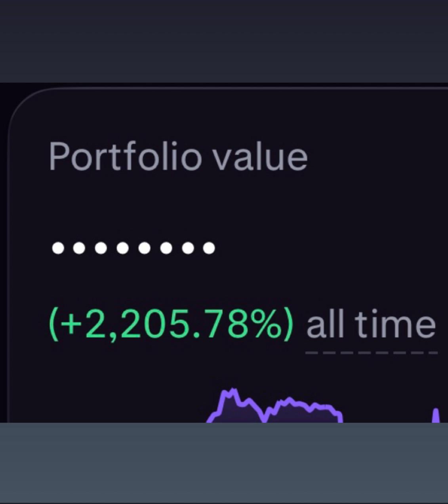This screenshot has width=448, height=504.
Task: Click the word "value" in the card title
Action: click(260, 157)
